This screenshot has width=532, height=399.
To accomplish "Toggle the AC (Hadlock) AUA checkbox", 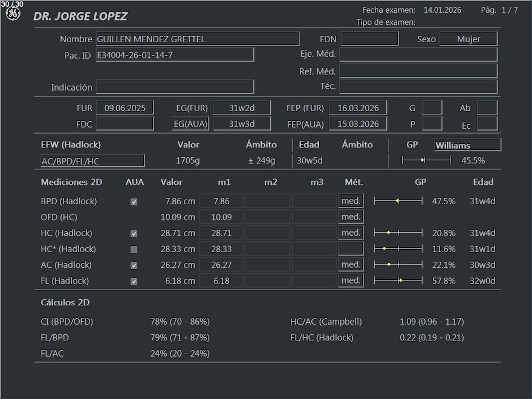I will (x=134, y=265).
